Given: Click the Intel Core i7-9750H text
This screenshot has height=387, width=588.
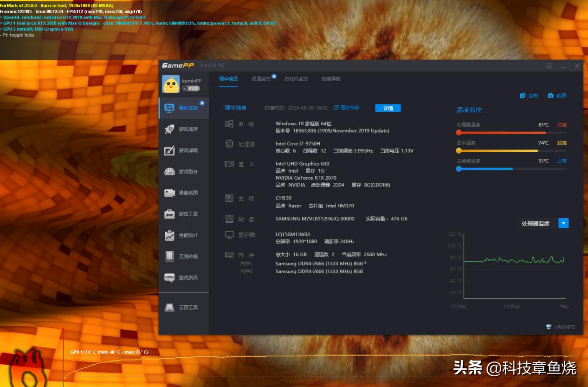Looking at the screenshot, I should click(x=298, y=144).
